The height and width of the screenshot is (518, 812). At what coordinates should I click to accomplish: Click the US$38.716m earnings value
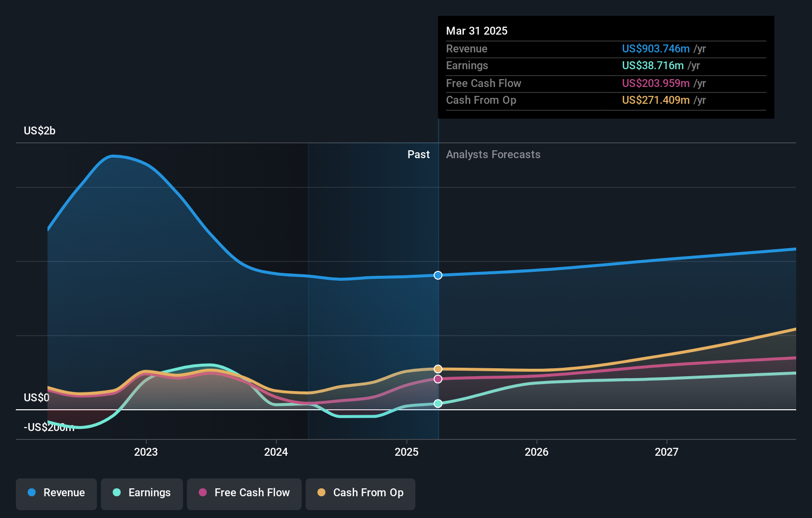[653, 66]
